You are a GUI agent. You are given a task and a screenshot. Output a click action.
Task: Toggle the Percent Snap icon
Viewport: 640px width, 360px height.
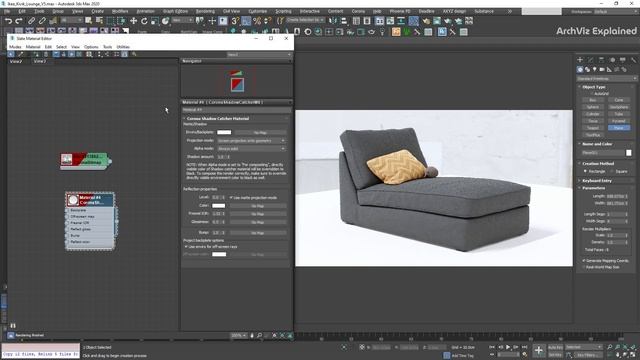pos(257,20)
